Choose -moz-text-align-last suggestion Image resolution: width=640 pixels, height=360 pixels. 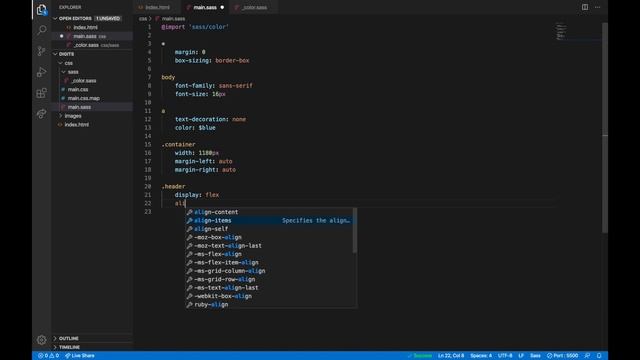pos(269,246)
